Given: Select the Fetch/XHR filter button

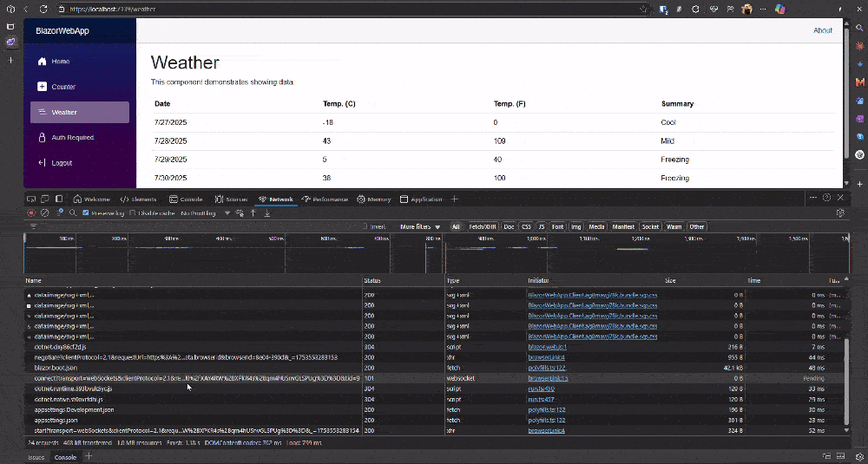Looking at the screenshot, I should [x=483, y=226].
